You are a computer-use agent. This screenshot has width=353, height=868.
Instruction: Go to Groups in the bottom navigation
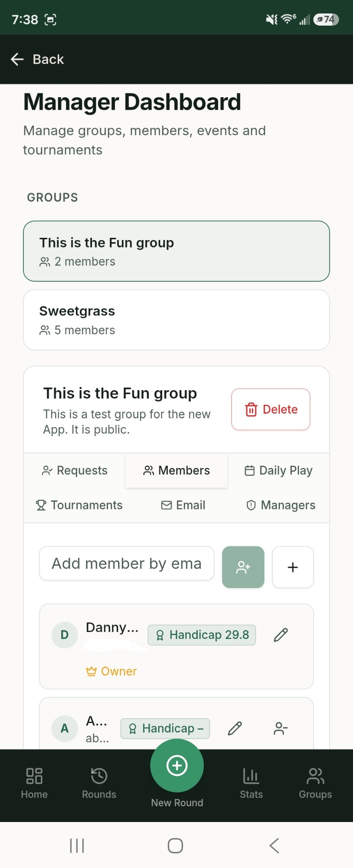(315, 783)
